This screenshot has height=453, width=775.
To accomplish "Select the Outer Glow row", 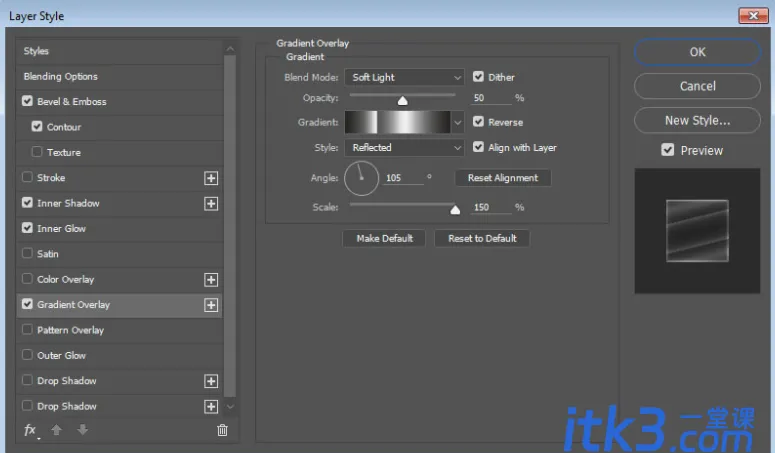I will pyautogui.click(x=120, y=356).
